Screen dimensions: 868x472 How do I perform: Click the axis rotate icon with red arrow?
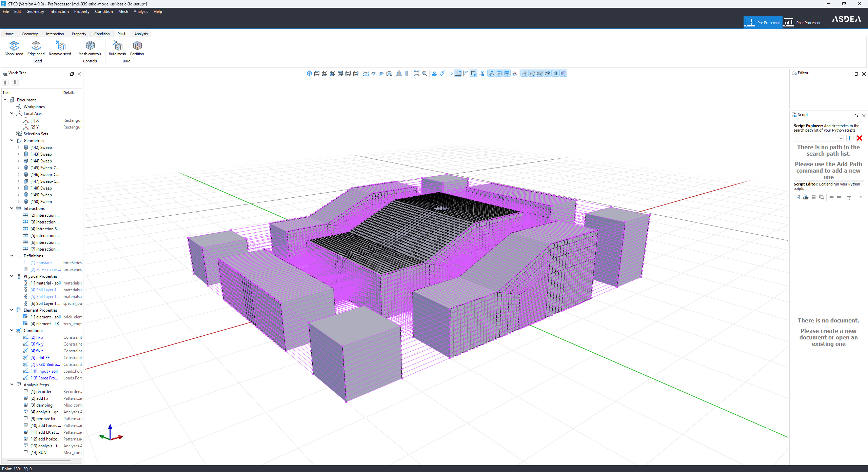click(x=515, y=73)
